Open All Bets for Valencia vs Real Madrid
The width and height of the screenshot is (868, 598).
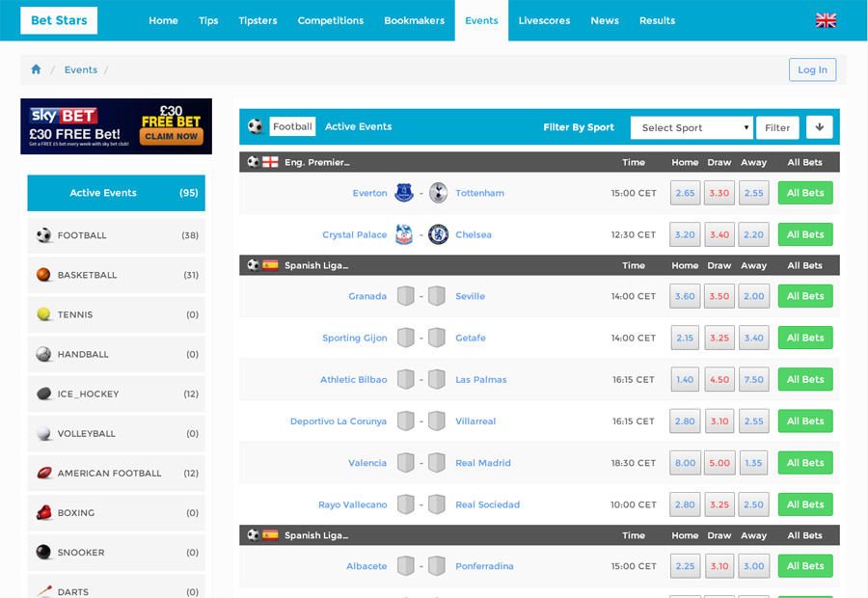coord(805,463)
